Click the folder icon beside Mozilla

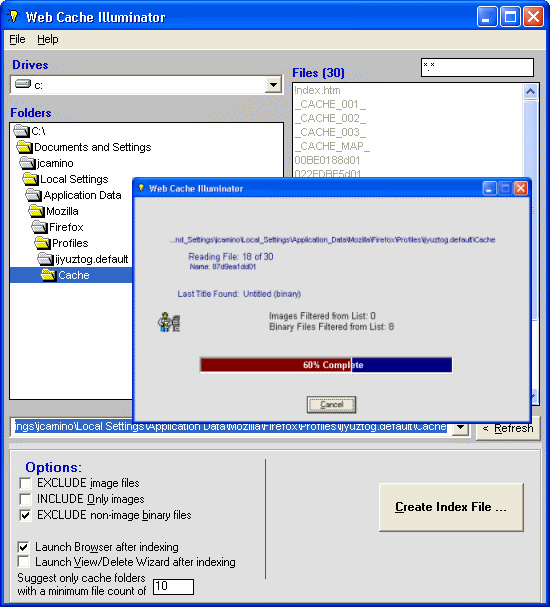[x=36, y=211]
